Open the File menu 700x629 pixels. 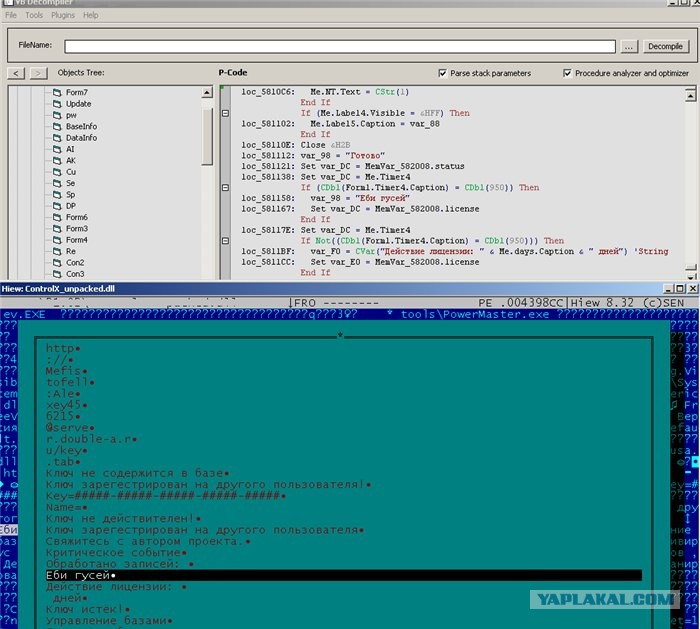pos(11,16)
